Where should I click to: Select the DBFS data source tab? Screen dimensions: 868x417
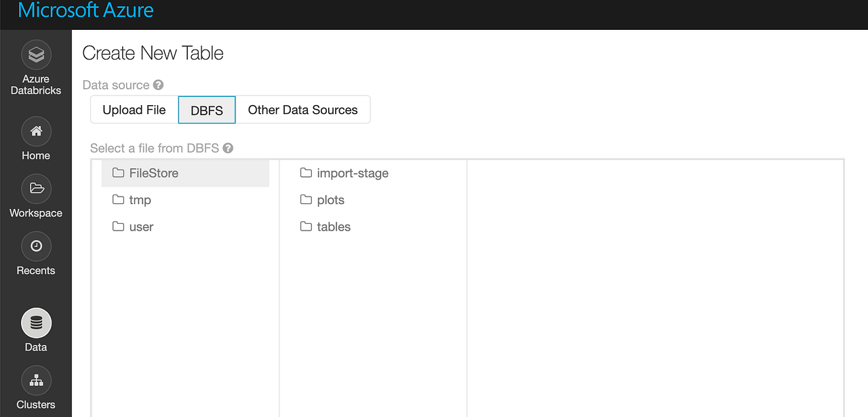[206, 109]
